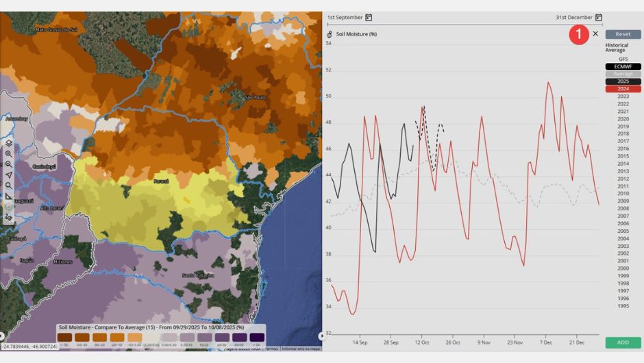644x363 pixels.
Task: Open the 1st September calendar picker
Action: tap(369, 17)
